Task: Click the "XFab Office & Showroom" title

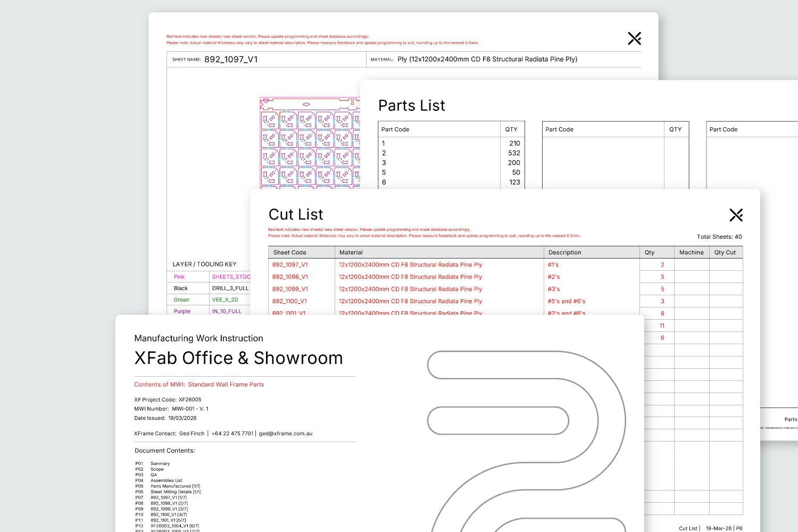Action: 239,358
